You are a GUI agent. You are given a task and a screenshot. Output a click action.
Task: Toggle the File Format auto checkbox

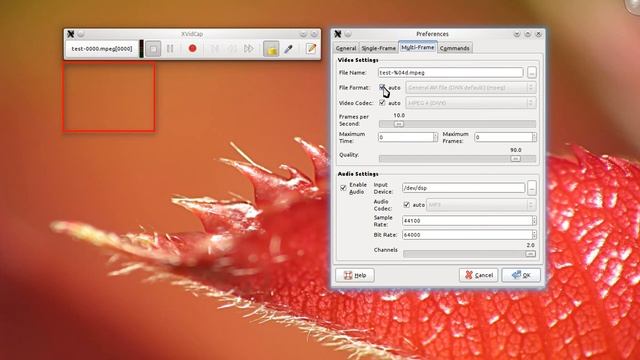pyautogui.click(x=382, y=87)
